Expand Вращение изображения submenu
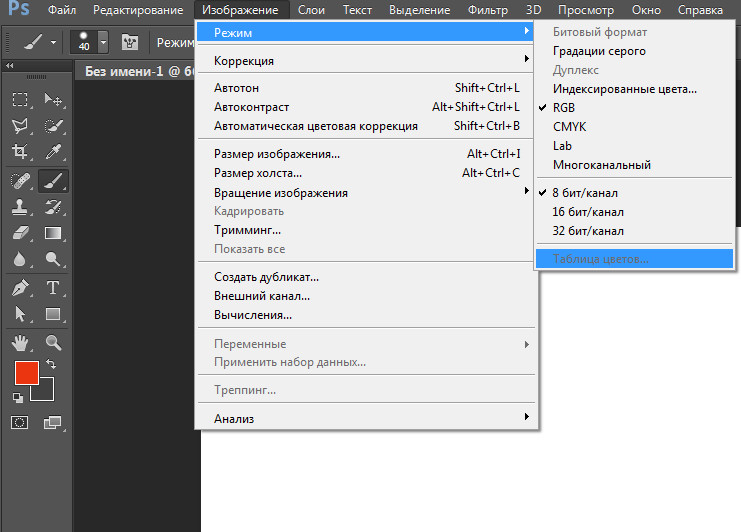Screen dimensions: 741x532 [365, 193]
